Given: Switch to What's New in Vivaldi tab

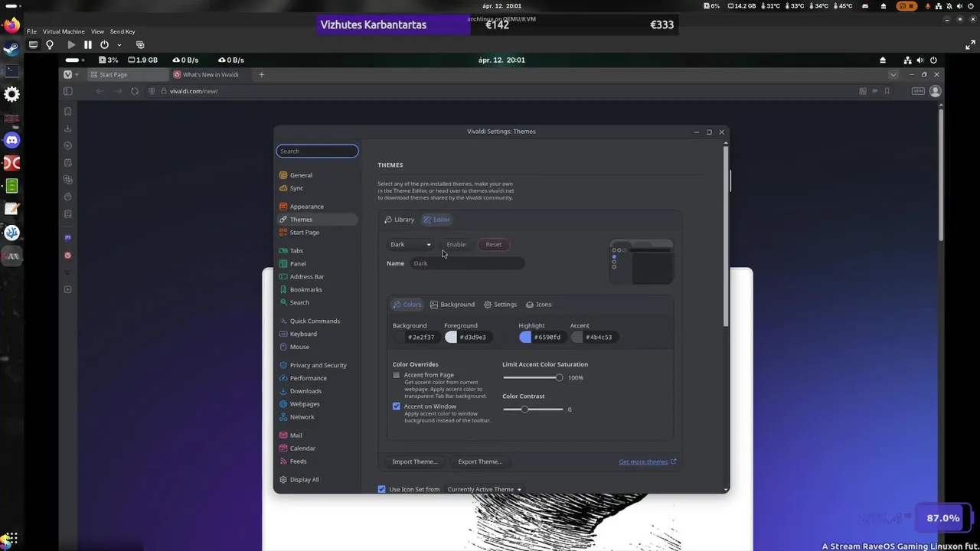Looking at the screenshot, I should 211,74.
